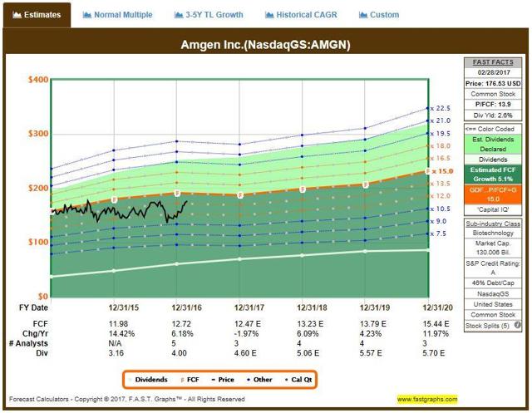Click the F marker at 12/31/18
532x413 pixels.
point(303,189)
